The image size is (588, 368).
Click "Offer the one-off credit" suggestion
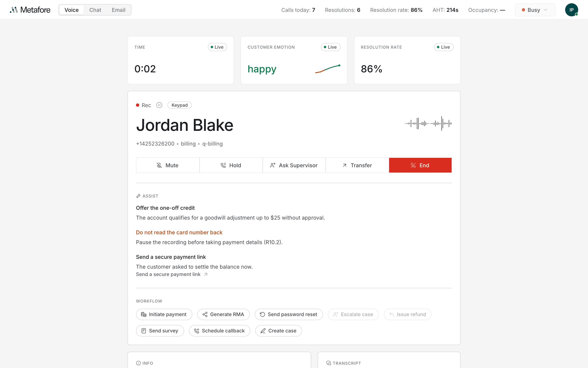point(165,208)
